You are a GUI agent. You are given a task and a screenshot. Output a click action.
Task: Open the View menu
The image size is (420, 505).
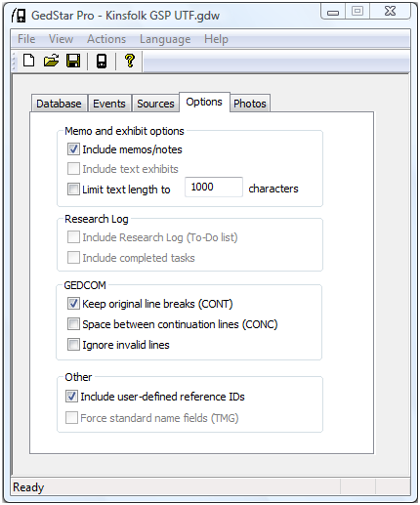(61, 39)
